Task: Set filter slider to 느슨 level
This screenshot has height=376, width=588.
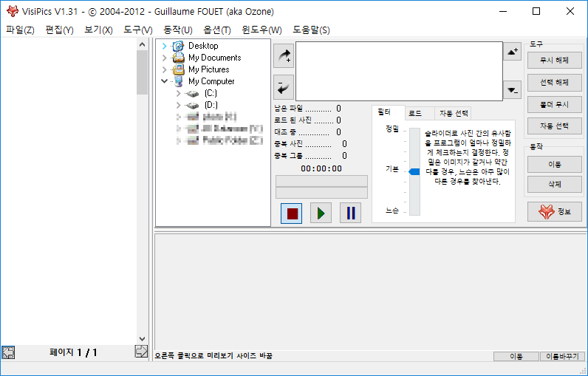Action: pos(414,212)
